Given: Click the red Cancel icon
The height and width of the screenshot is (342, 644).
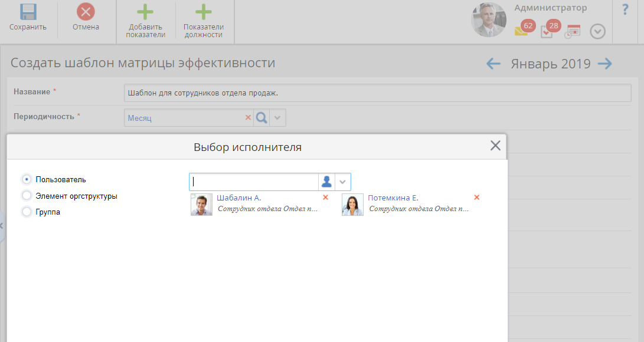Looking at the screenshot, I should pyautogui.click(x=86, y=12).
